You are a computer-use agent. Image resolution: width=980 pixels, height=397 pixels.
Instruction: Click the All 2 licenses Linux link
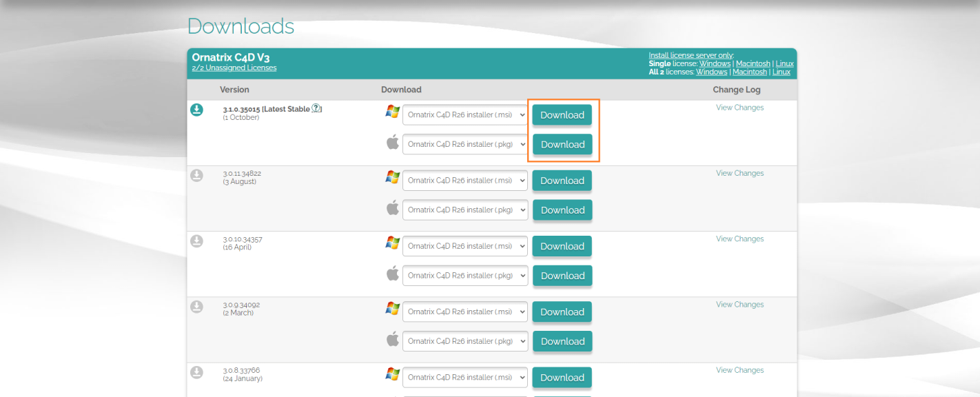pyautogui.click(x=782, y=72)
